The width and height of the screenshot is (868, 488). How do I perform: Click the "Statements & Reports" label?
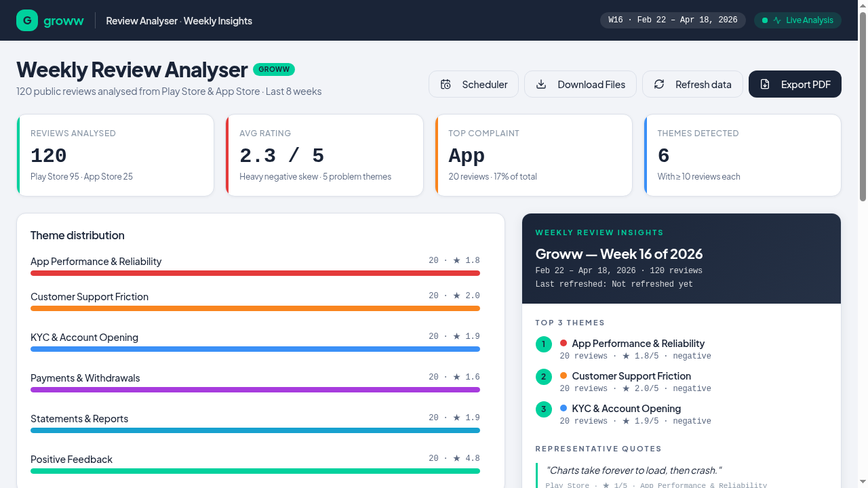tap(79, 419)
